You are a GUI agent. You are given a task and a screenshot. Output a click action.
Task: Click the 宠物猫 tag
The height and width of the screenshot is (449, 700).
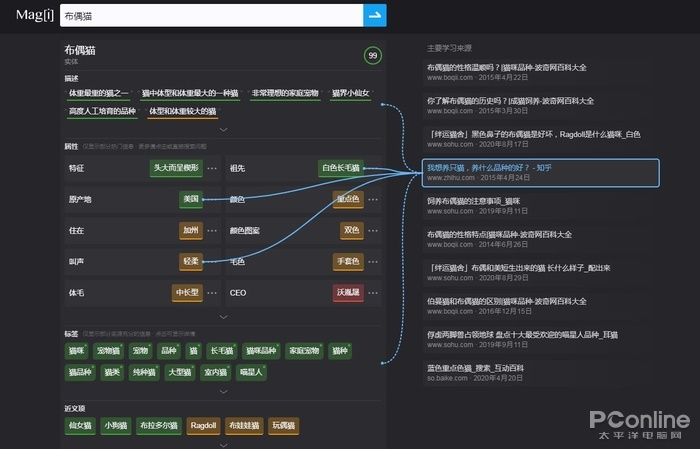click(108, 351)
